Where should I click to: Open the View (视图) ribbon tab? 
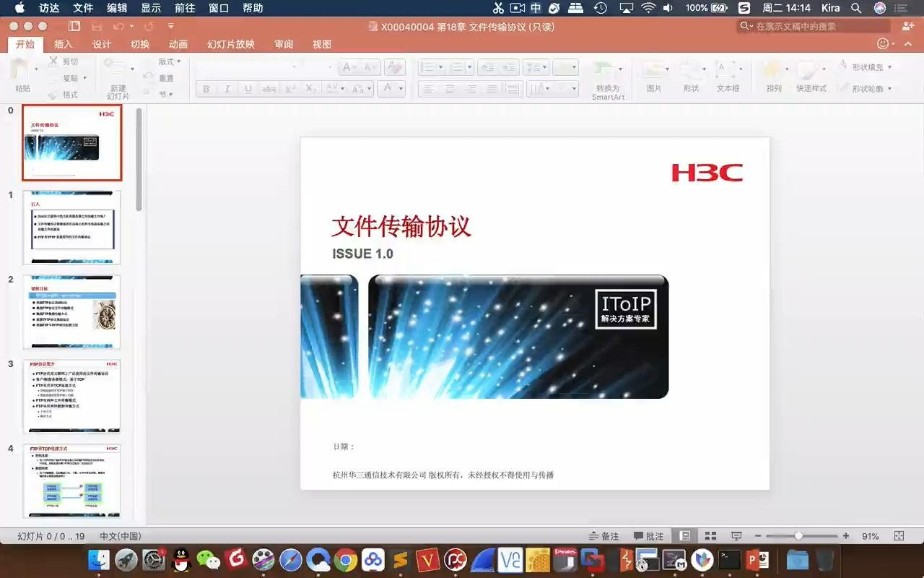pyautogui.click(x=322, y=44)
